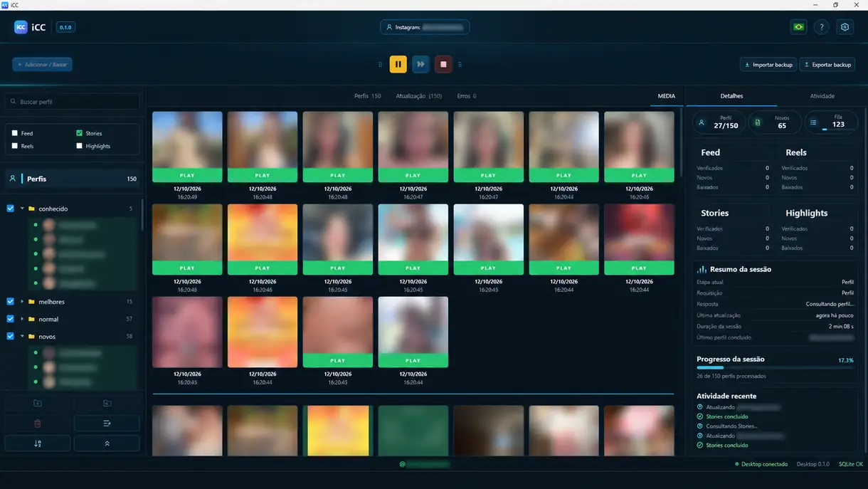
Task: Enable the Reels checkbox
Action: (15, 146)
